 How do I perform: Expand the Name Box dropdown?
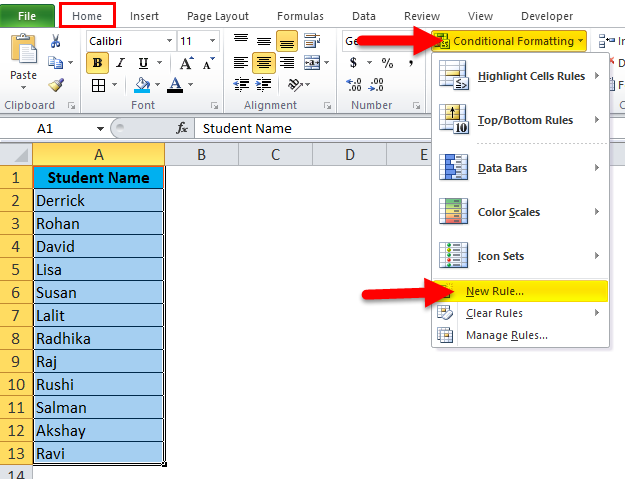point(100,129)
